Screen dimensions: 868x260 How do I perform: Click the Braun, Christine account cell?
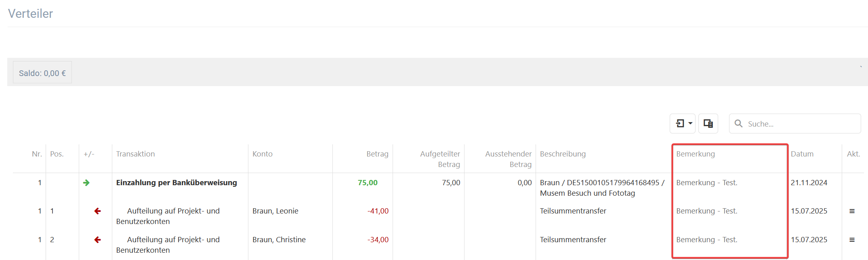click(x=279, y=240)
